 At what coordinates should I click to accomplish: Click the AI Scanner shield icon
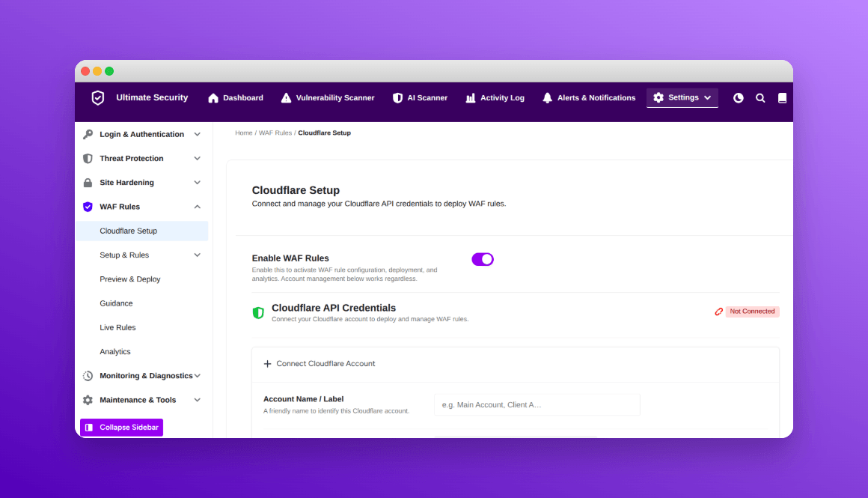(397, 98)
